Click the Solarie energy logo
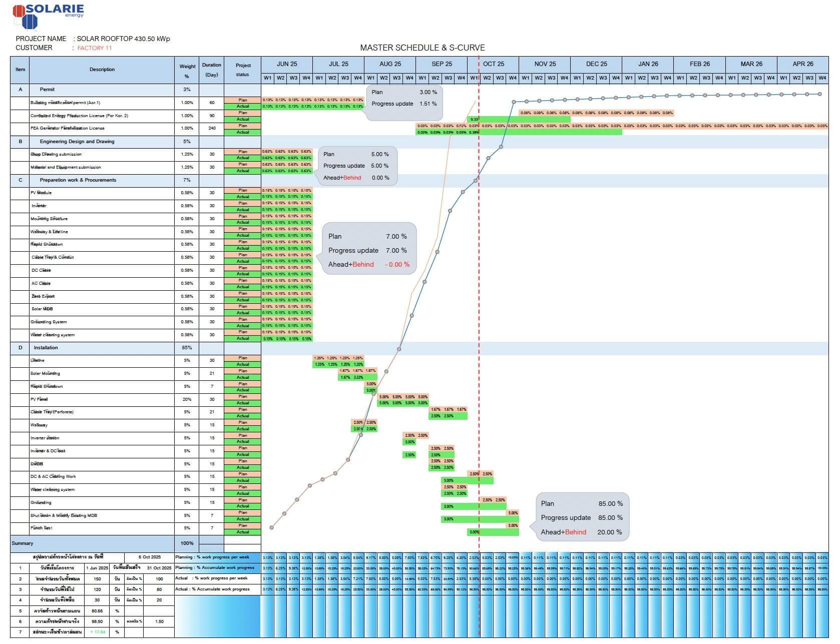The height and width of the screenshot is (644, 840). 48,16
